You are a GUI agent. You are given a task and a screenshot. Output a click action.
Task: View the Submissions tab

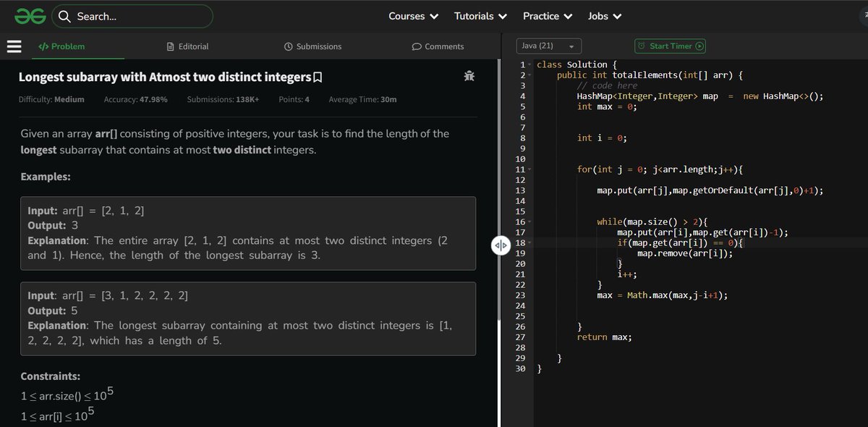tap(312, 46)
